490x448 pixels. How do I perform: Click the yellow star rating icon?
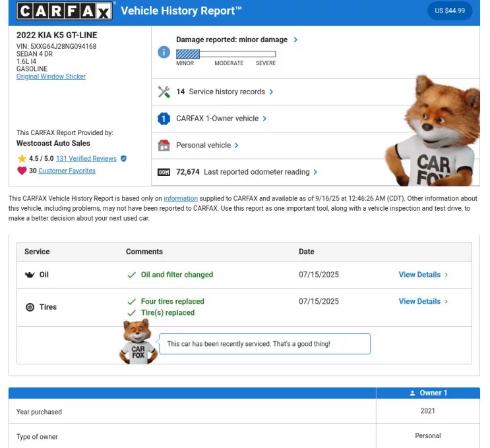pos(22,159)
